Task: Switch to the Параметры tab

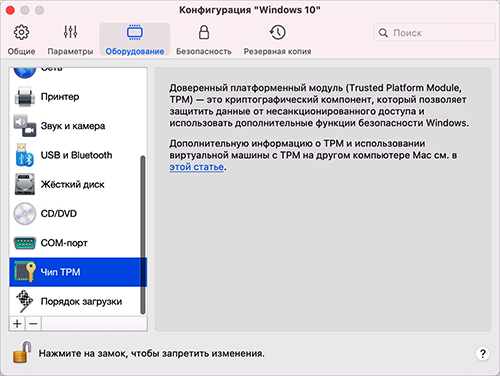Action: click(70, 39)
